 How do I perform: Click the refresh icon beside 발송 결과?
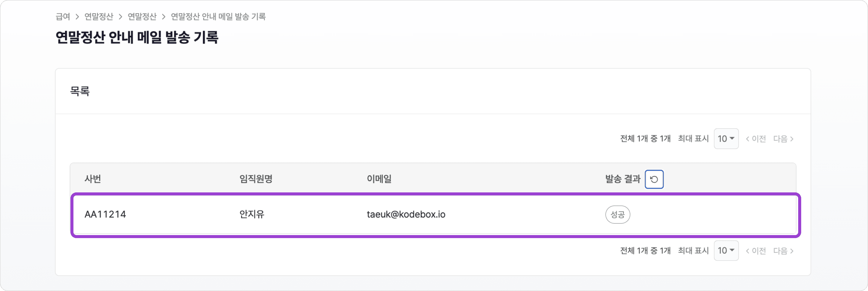pyautogui.click(x=654, y=179)
